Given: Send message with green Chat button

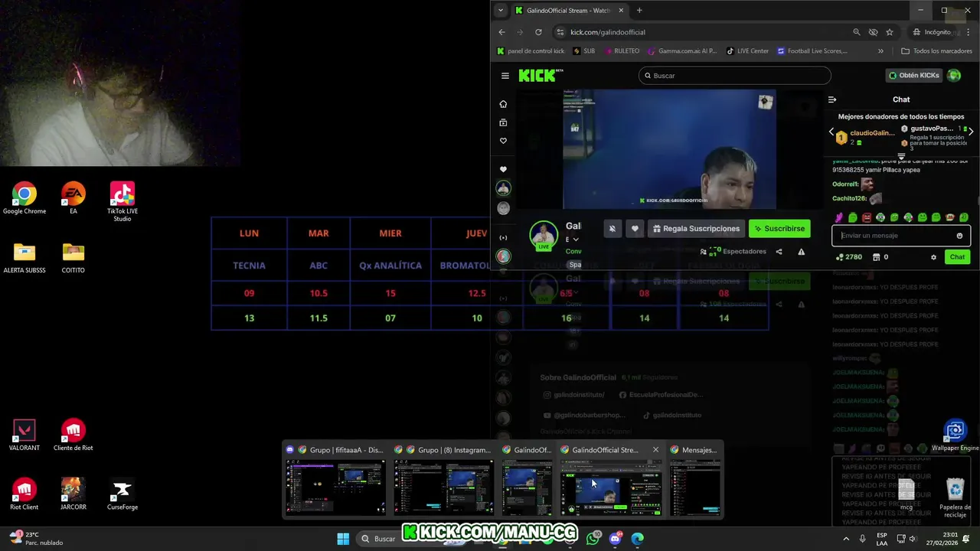Looking at the screenshot, I should (957, 257).
